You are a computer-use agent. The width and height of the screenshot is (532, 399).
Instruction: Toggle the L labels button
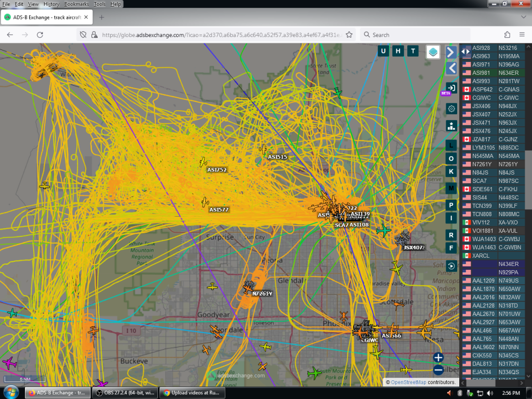pos(451,145)
